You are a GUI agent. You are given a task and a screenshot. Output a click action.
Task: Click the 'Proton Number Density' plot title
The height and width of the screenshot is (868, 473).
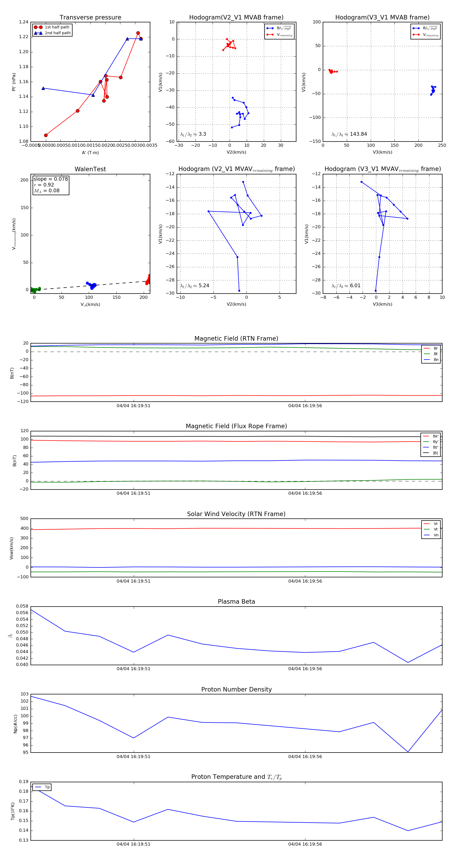click(x=236, y=689)
